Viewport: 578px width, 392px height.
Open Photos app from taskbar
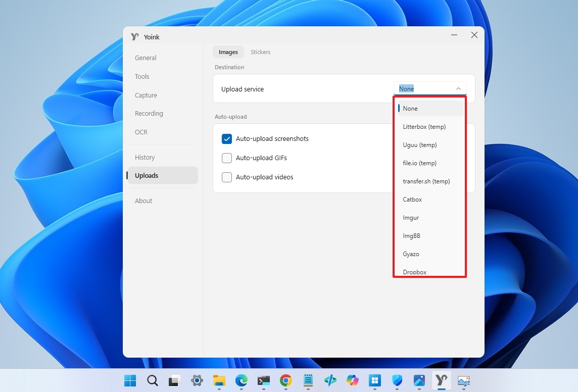[419, 380]
